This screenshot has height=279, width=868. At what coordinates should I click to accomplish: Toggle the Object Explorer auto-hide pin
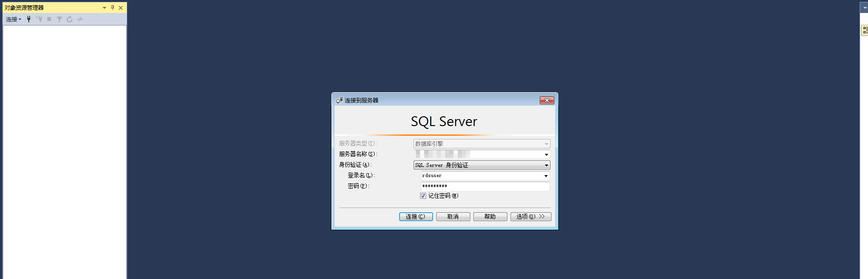point(112,8)
